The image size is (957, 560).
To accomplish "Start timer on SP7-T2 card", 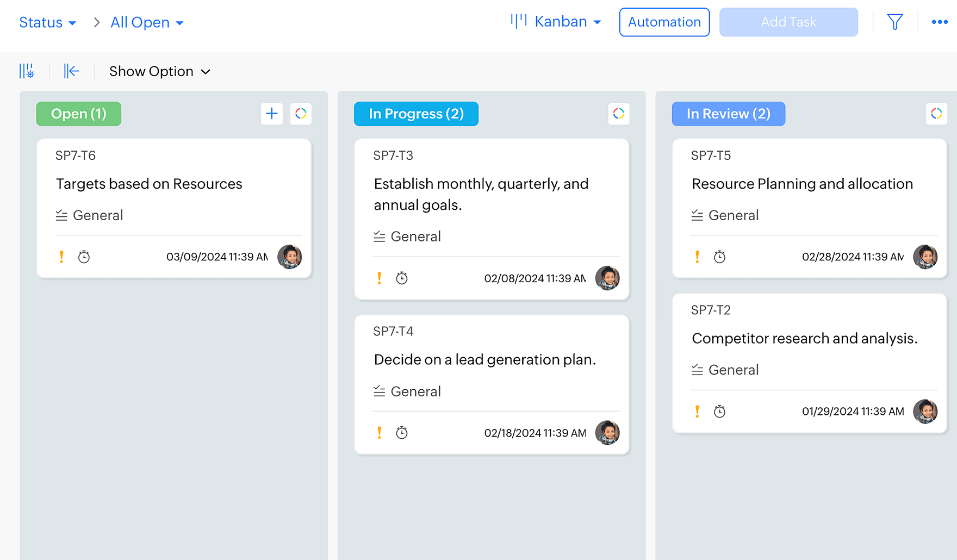I will 719,412.
